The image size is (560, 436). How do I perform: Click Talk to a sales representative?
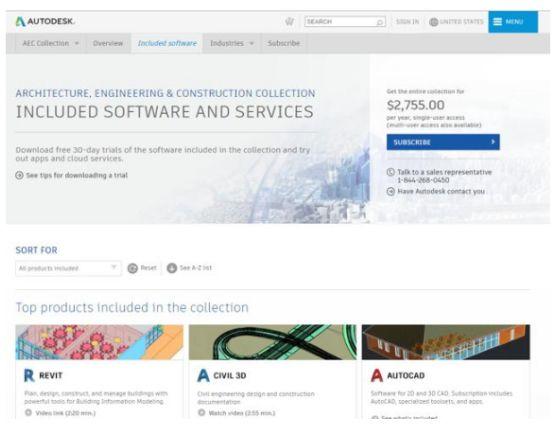click(x=444, y=172)
